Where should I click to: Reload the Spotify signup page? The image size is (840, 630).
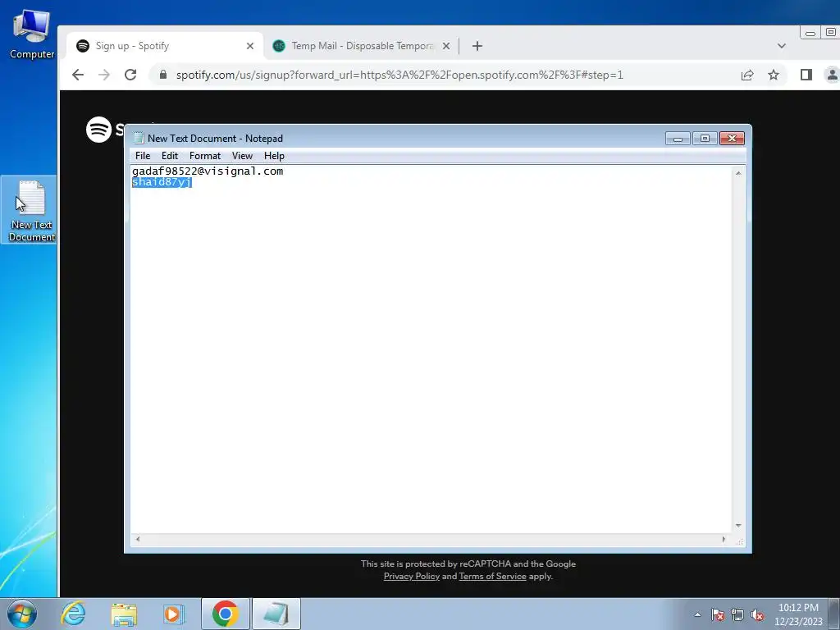pyautogui.click(x=130, y=75)
